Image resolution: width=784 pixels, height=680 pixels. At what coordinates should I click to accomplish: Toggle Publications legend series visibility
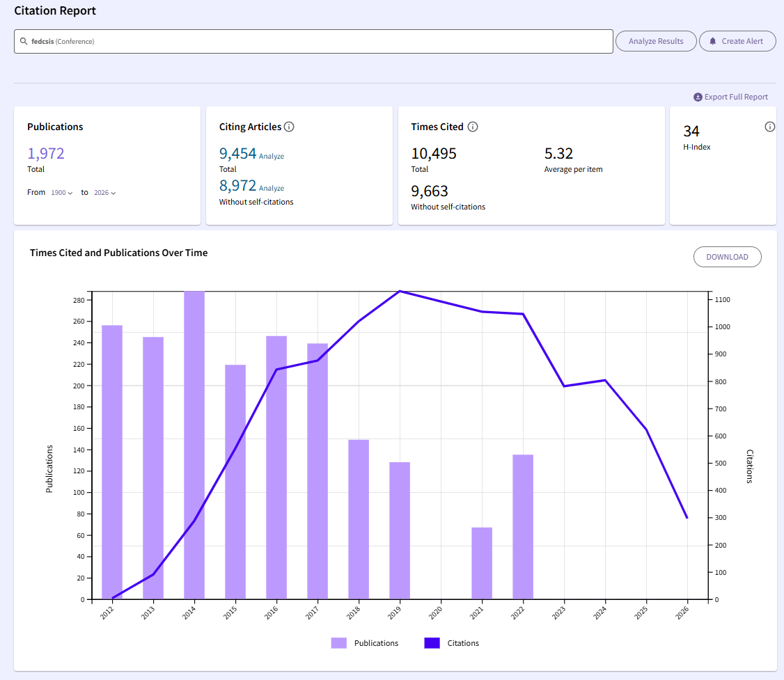click(365, 643)
